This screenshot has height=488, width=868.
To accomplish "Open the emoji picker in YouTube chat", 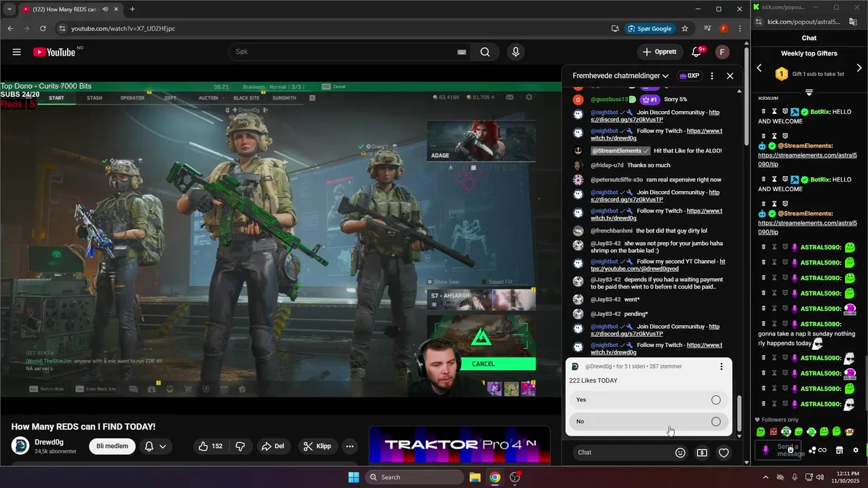I will (680, 453).
